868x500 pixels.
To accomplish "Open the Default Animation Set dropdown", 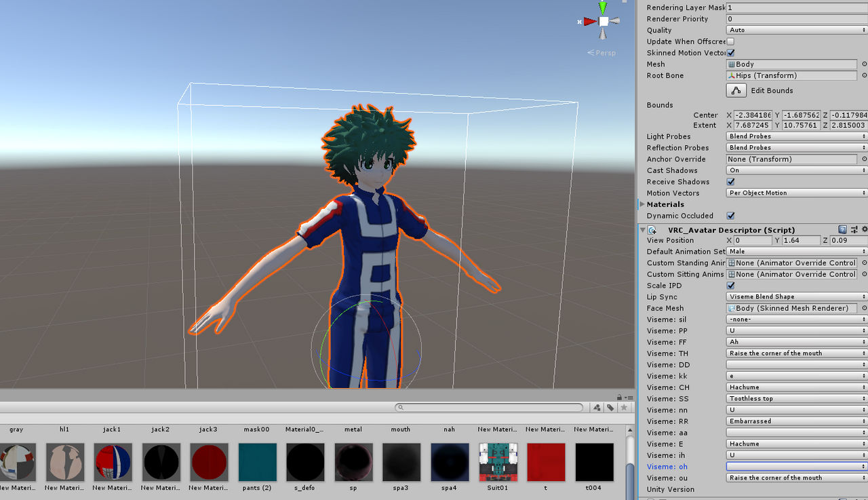I will 797,252.
